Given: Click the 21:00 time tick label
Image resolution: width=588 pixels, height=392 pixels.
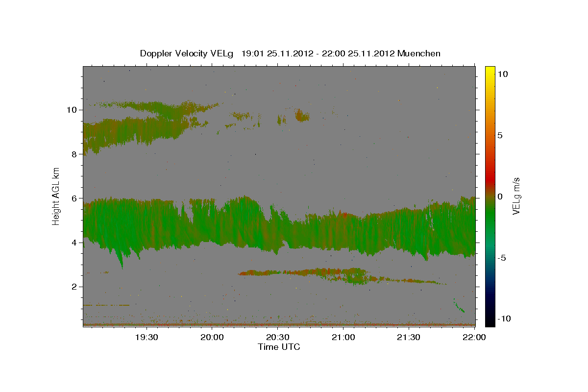Looking at the screenshot, I should [343, 337].
